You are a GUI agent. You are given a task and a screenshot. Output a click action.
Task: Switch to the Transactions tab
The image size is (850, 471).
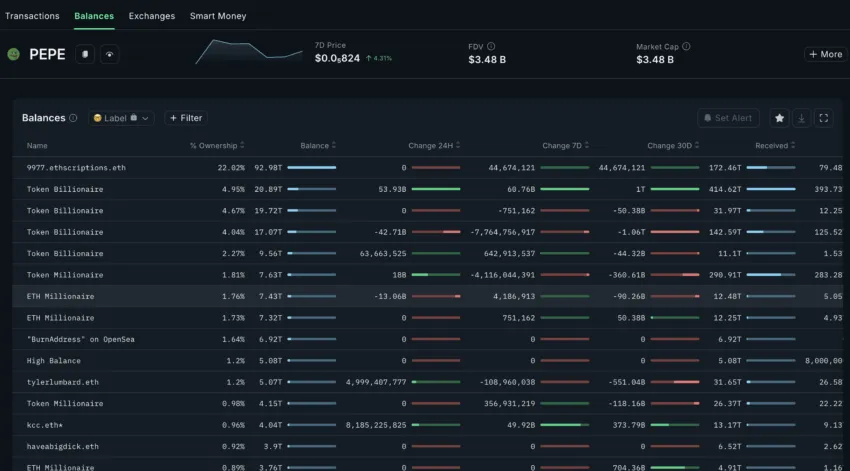click(x=32, y=16)
